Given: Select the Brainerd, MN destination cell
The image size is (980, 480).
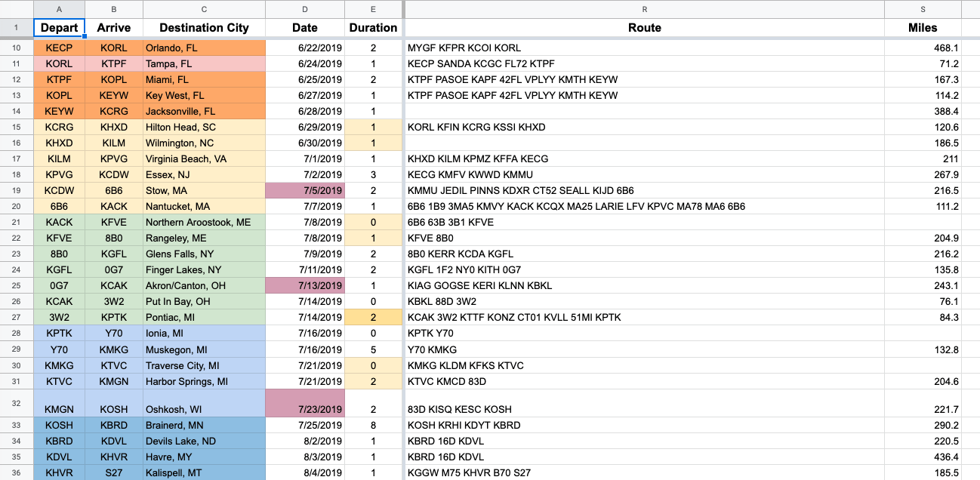Looking at the screenshot, I should (204, 426).
